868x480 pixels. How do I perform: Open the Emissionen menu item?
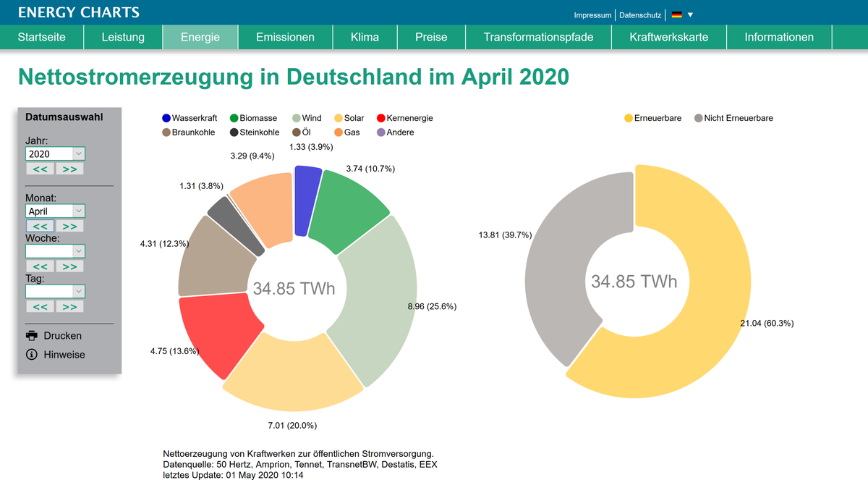click(x=285, y=37)
